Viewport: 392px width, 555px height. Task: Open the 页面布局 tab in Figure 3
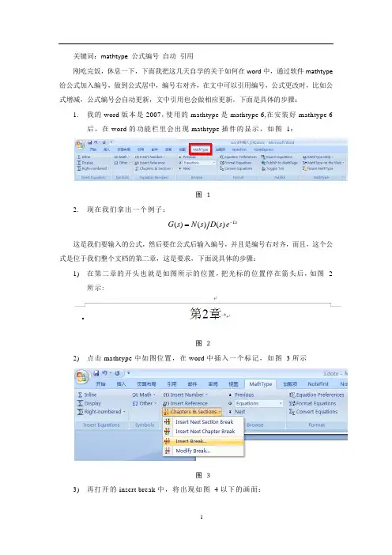[x=146, y=384]
